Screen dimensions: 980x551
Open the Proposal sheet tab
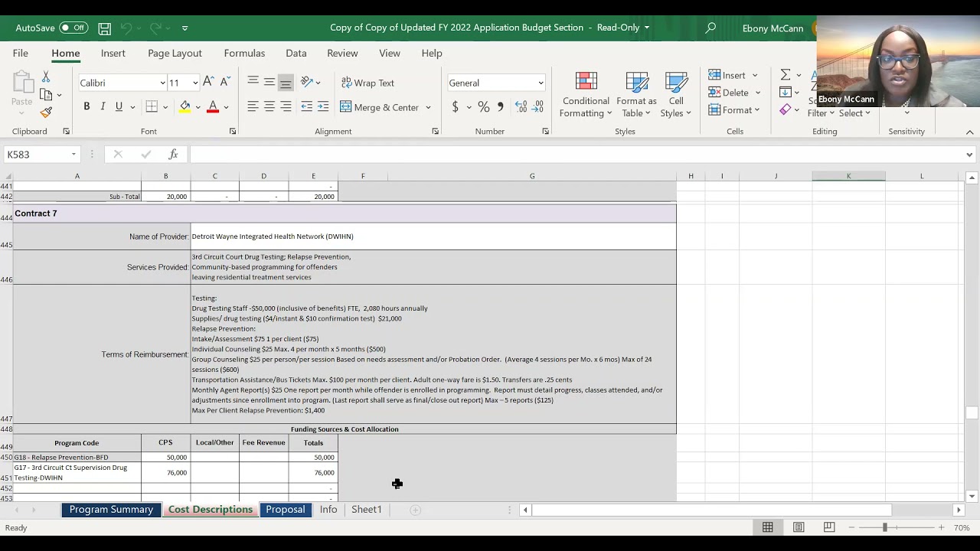pos(285,510)
